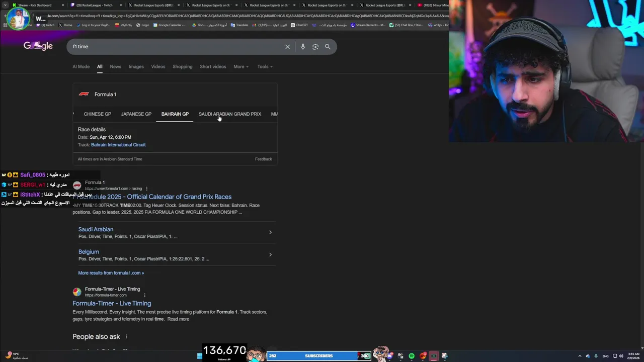Click the Sun, Apr 12, 6:00 PM date
The image size is (644, 362).
pos(110,137)
